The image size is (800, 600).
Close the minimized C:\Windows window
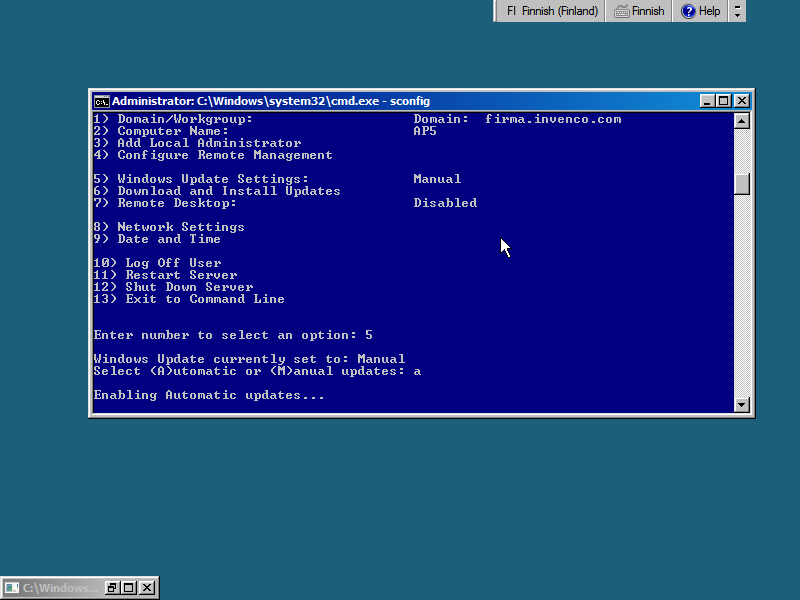coord(147,588)
